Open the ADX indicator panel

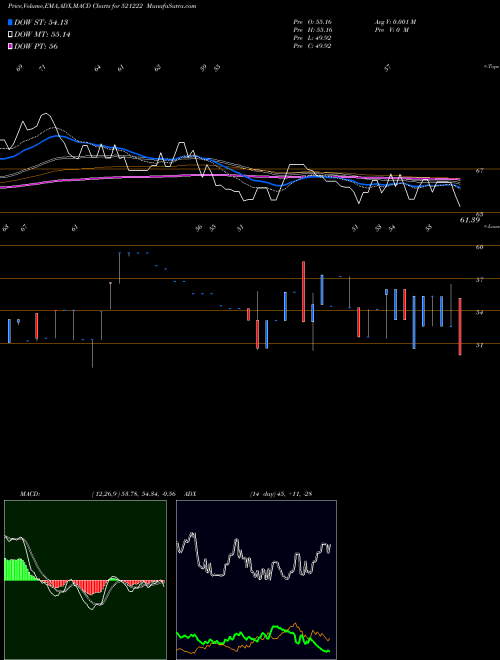click(256, 580)
